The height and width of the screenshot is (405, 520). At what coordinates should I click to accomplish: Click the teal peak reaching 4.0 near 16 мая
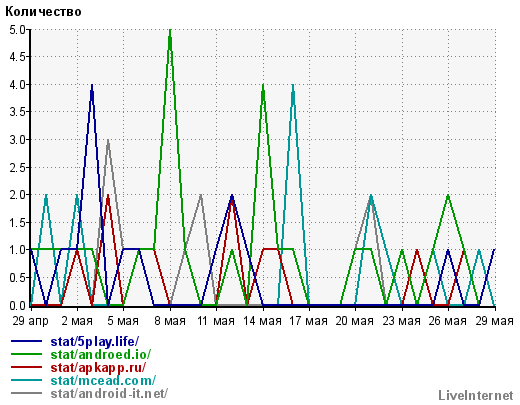tap(293, 86)
